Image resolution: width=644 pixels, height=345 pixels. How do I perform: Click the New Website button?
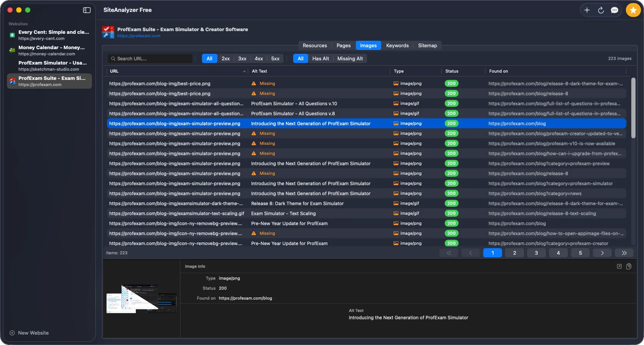click(29, 333)
